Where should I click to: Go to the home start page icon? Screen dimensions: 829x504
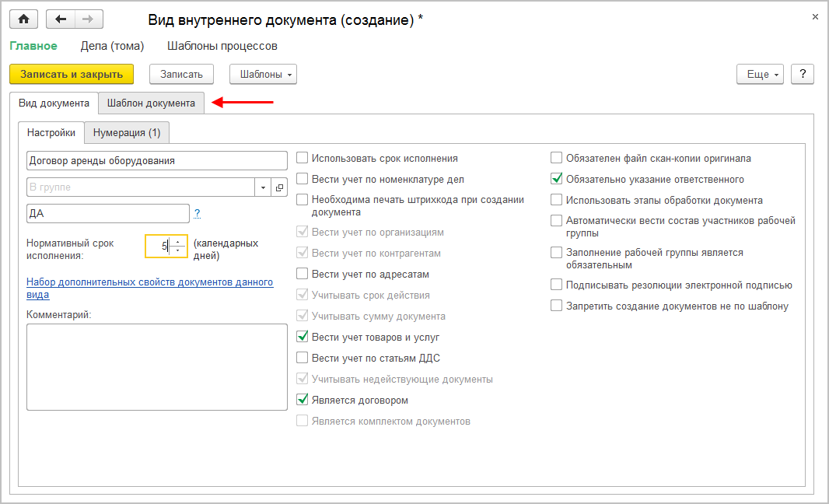[x=24, y=19]
